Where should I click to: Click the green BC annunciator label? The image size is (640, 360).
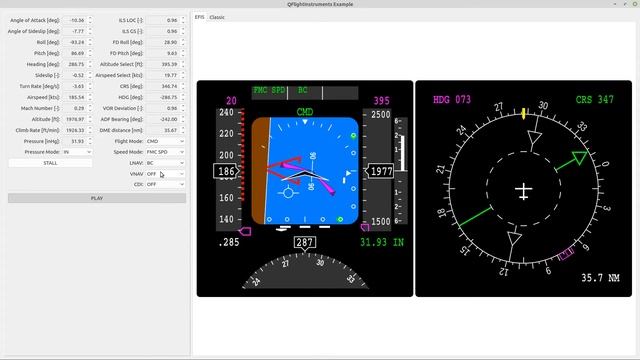pyautogui.click(x=302, y=90)
